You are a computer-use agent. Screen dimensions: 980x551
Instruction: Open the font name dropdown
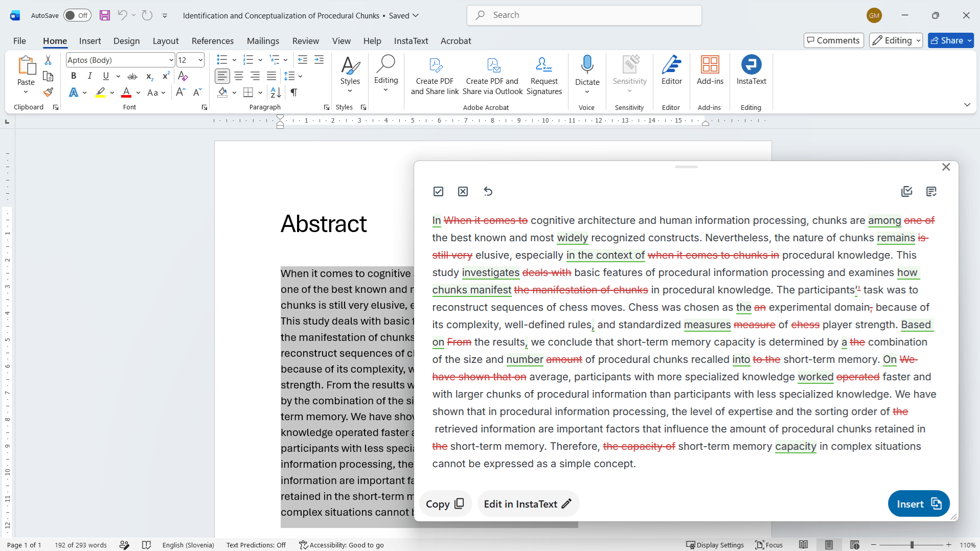(171, 60)
